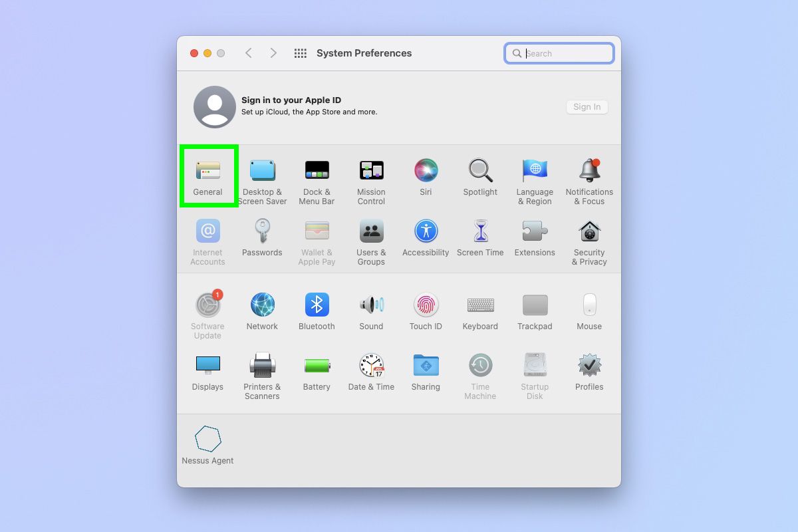Open the Nessus Agent preference pane
The image size is (798, 532).
point(208,439)
